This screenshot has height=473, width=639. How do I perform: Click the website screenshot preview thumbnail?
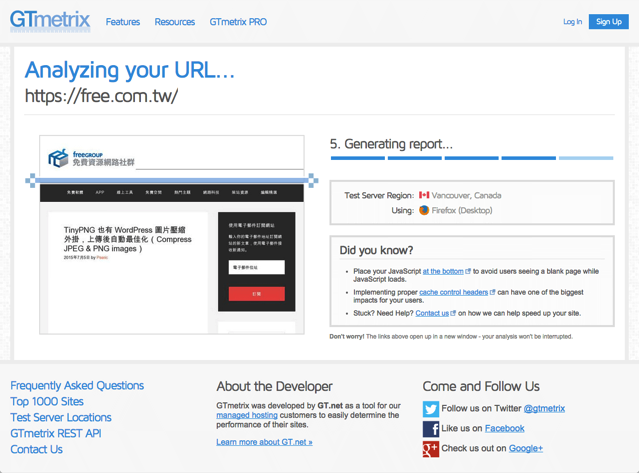click(172, 235)
